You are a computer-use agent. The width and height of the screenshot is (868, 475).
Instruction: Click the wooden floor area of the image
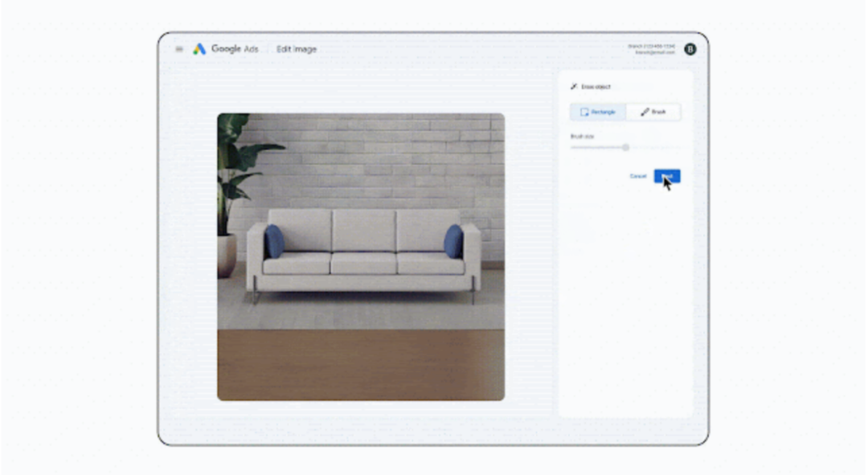(x=361, y=364)
